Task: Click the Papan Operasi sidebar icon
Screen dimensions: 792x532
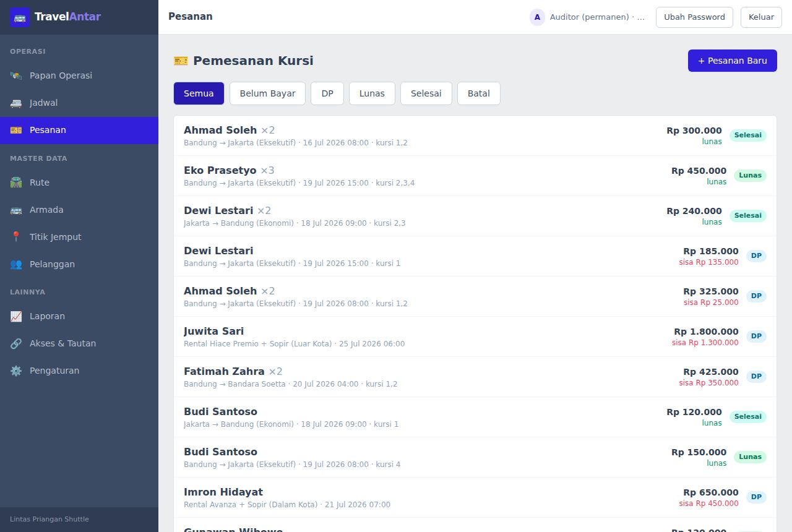Action: 16,75
